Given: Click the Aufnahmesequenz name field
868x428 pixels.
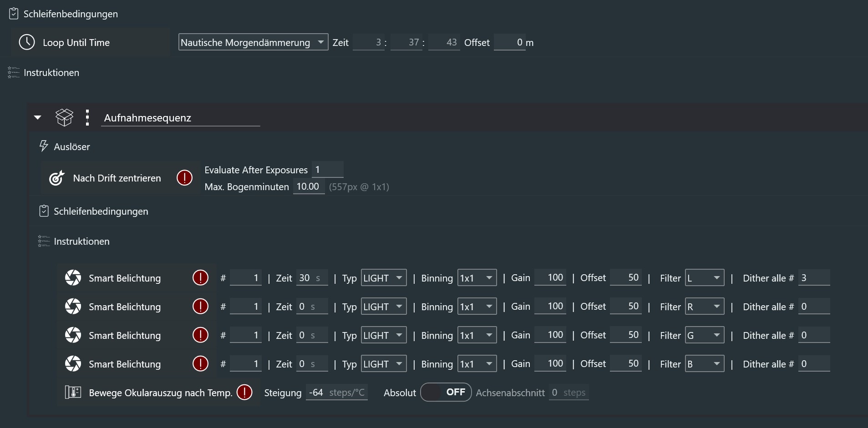Looking at the screenshot, I should 180,118.
